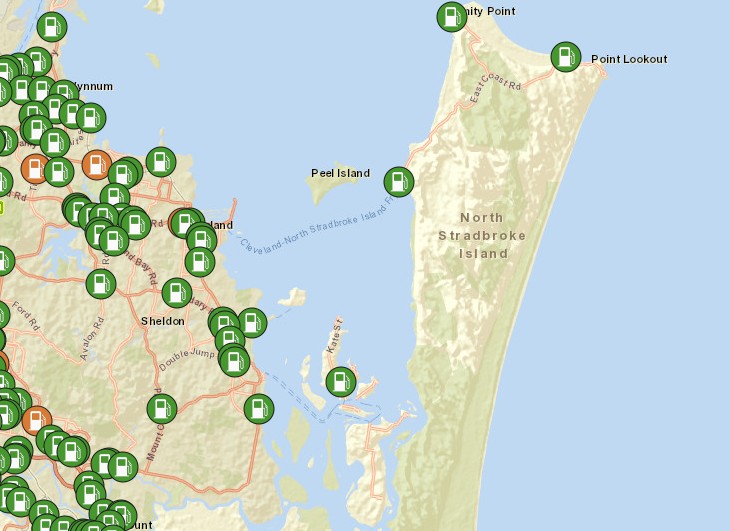This screenshot has width=730, height=531.
Task: Click the yellow-green marker at the left edge
Action: tap(1, 207)
